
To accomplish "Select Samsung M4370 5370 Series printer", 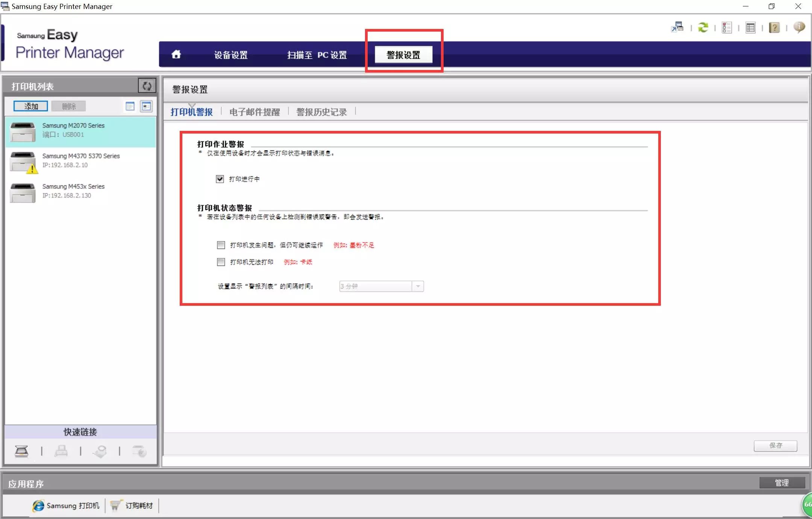I will [80, 162].
